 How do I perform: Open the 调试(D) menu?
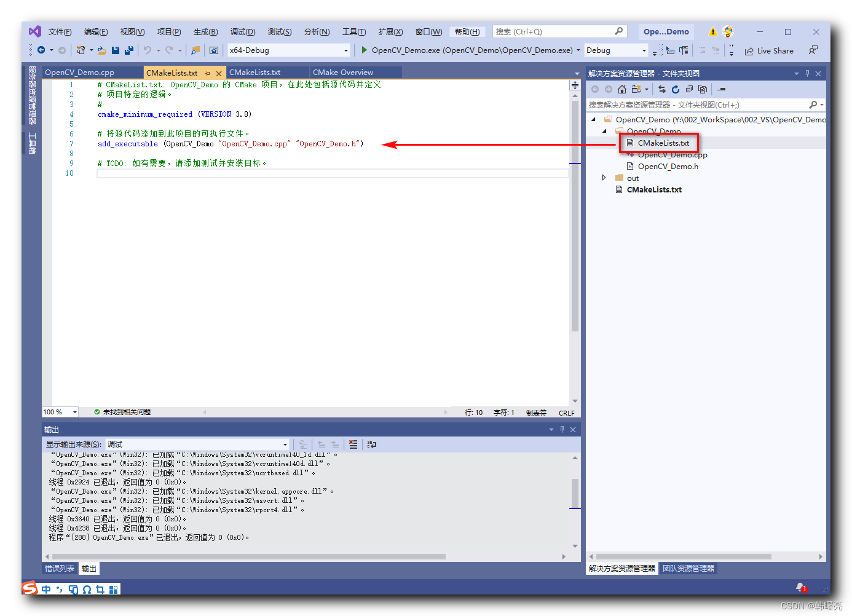242,32
